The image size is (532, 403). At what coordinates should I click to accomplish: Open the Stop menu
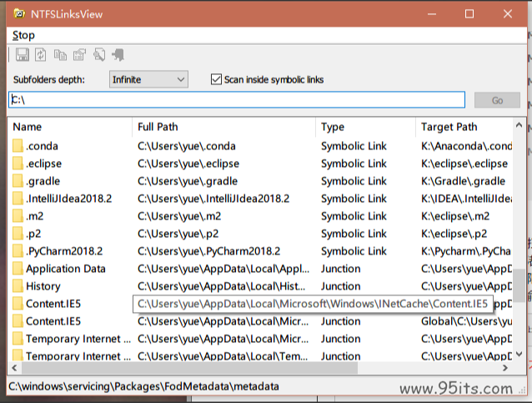click(x=23, y=35)
